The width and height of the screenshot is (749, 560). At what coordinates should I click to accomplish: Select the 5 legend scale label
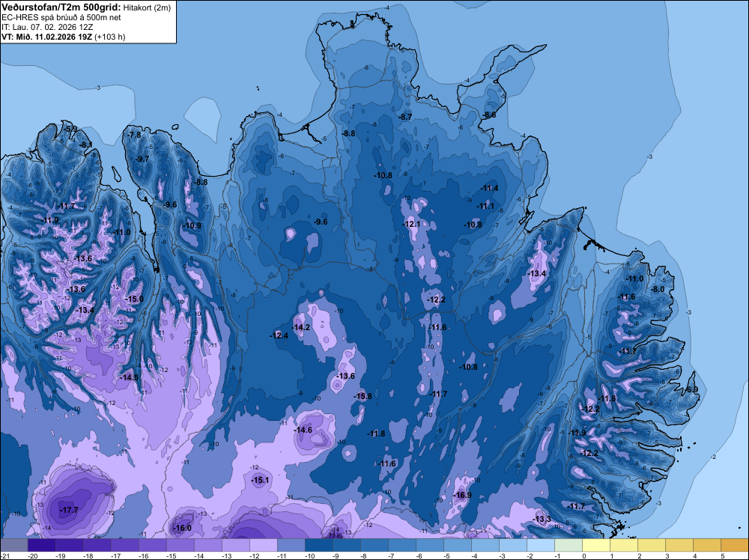coord(722,556)
